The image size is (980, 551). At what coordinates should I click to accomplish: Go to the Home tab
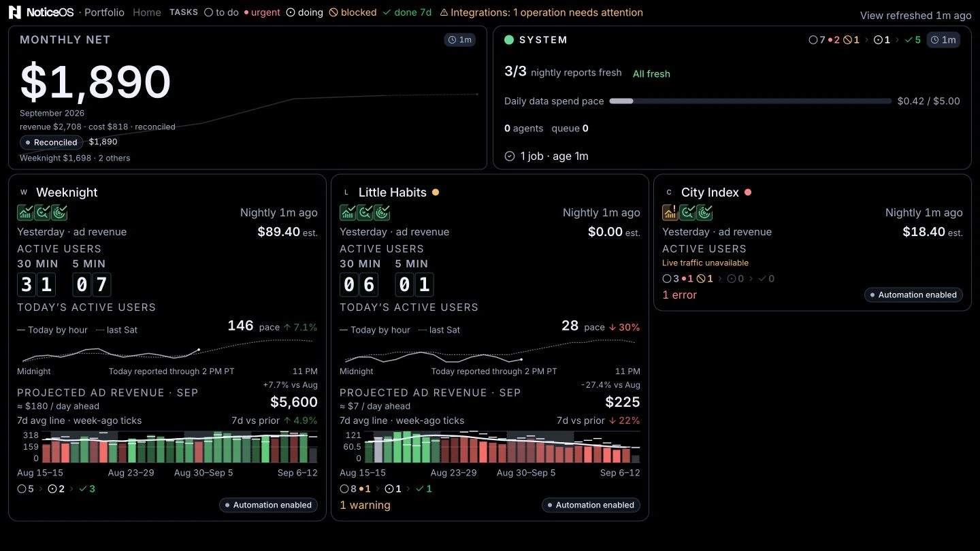pyautogui.click(x=147, y=12)
